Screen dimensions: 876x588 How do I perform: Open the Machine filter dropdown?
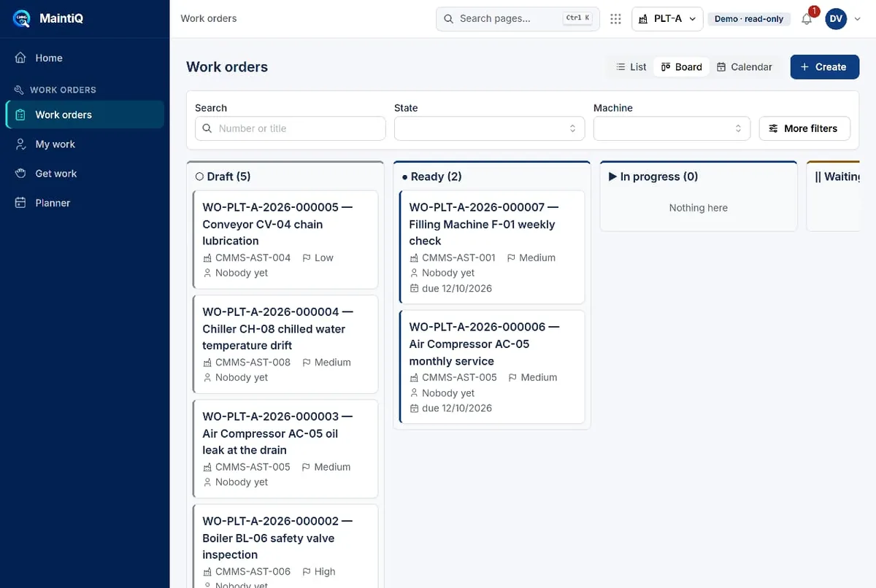[672, 128]
